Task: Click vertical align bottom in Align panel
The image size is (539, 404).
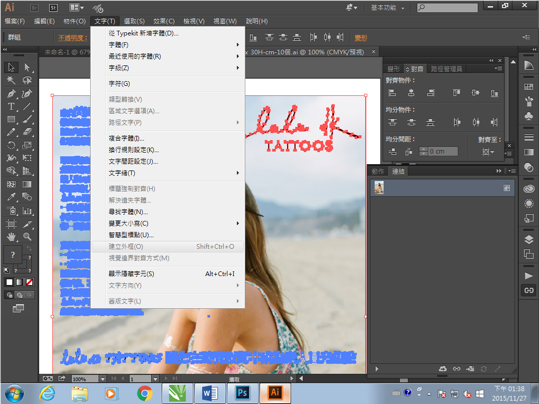Action: (x=494, y=93)
